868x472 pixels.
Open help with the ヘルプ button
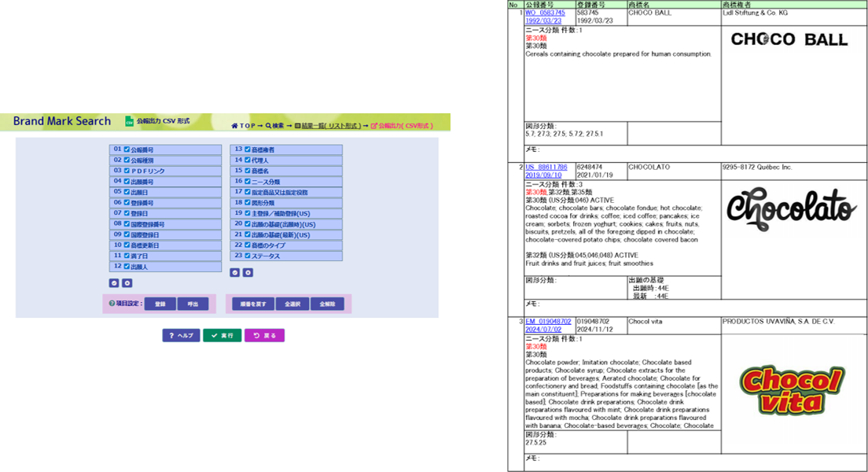(181, 335)
